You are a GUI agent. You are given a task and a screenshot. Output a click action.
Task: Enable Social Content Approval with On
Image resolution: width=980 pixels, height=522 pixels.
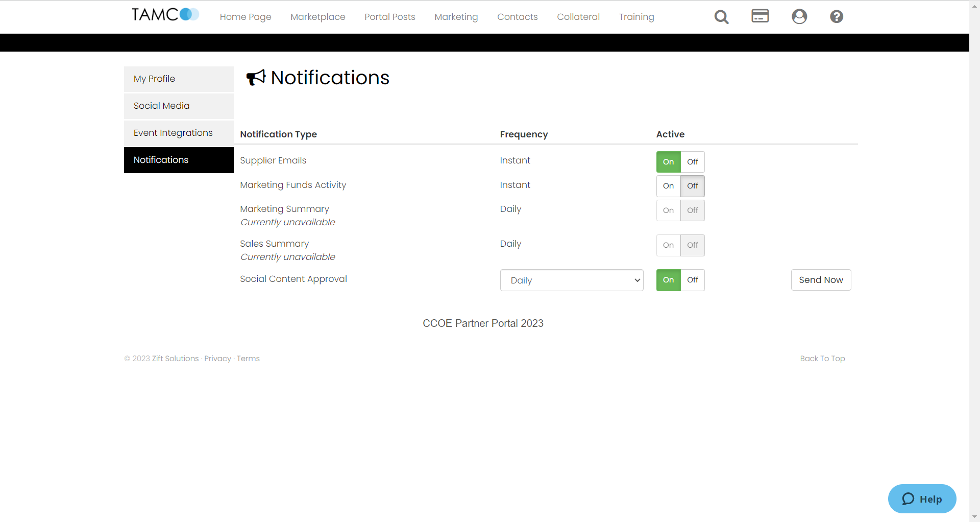(668, 280)
